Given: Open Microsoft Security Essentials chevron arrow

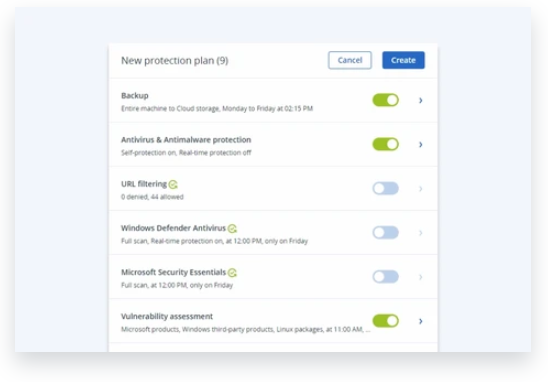Looking at the screenshot, I should [421, 277].
